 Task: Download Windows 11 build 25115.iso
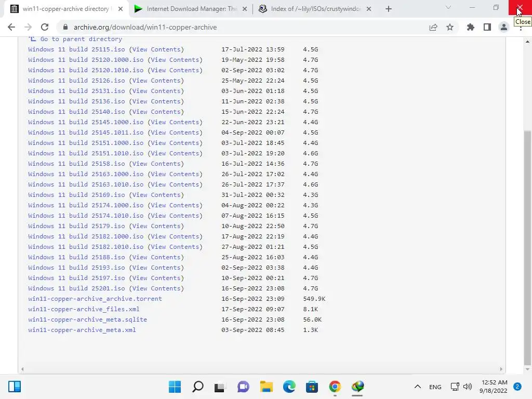coord(76,49)
